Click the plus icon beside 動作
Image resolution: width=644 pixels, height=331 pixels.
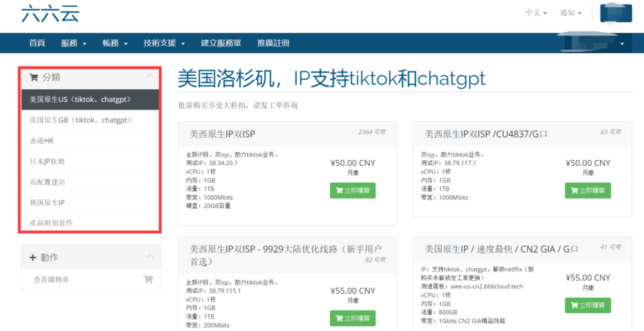[33, 258]
